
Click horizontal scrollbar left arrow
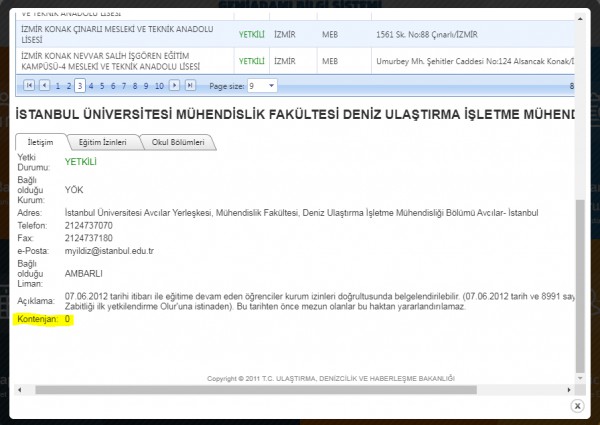20,390
